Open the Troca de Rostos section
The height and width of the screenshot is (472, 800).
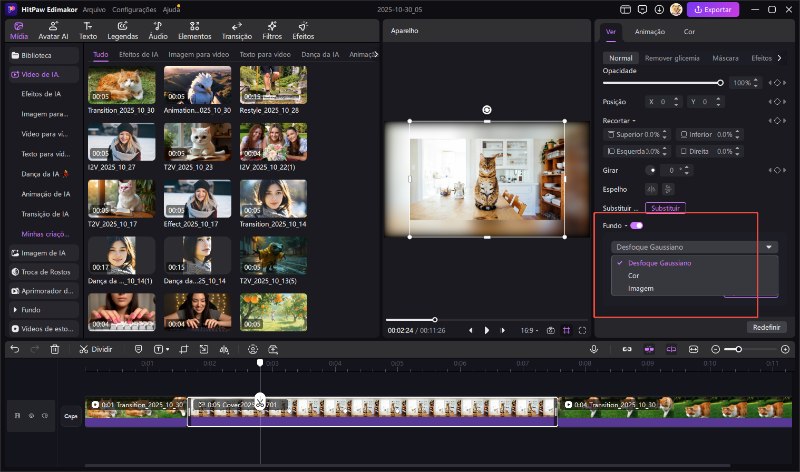click(x=44, y=272)
